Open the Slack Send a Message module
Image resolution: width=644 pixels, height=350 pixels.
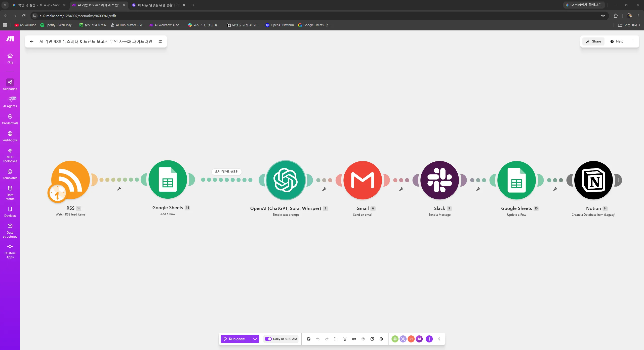click(439, 180)
